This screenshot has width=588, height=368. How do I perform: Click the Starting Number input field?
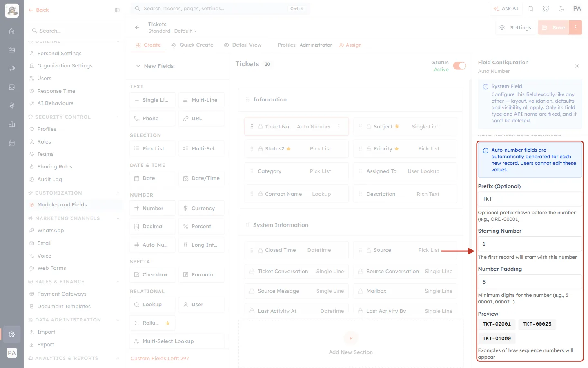pos(530,244)
